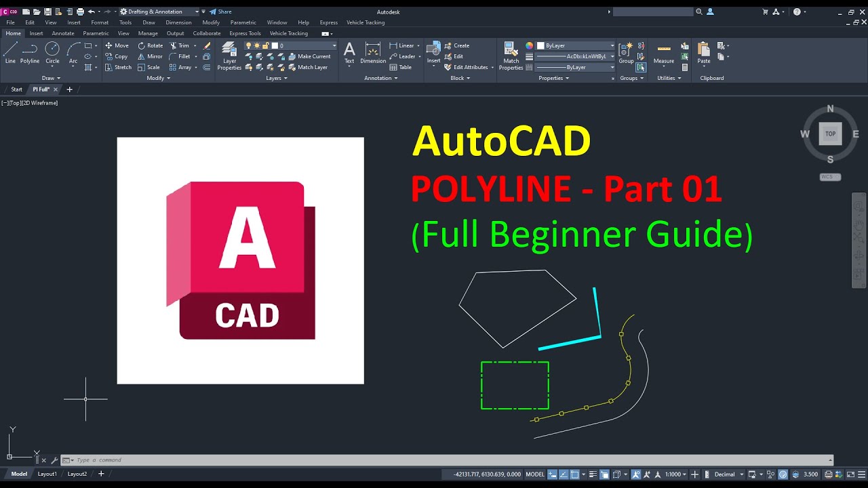868x488 pixels.
Task: Click the Mirror tool
Action: pos(150,56)
